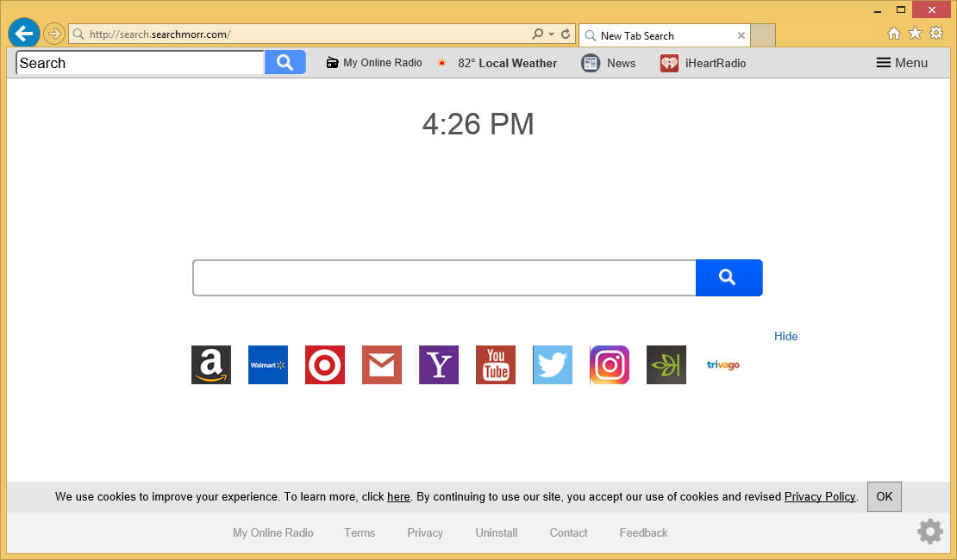The width and height of the screenshot is (957, 560).
Task: Open the Gmail shortcut icon
Action: pos(382,365)
